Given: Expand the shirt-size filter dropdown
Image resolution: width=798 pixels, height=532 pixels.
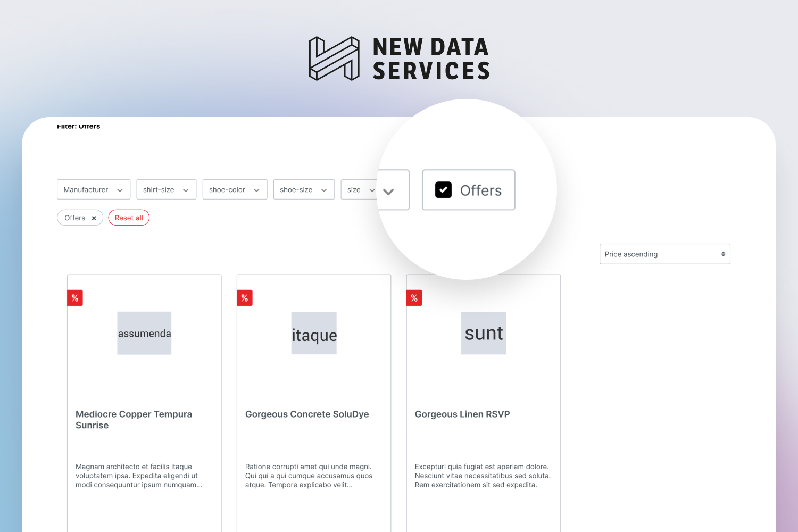Looking at the screenshot, I should [167, 189].
